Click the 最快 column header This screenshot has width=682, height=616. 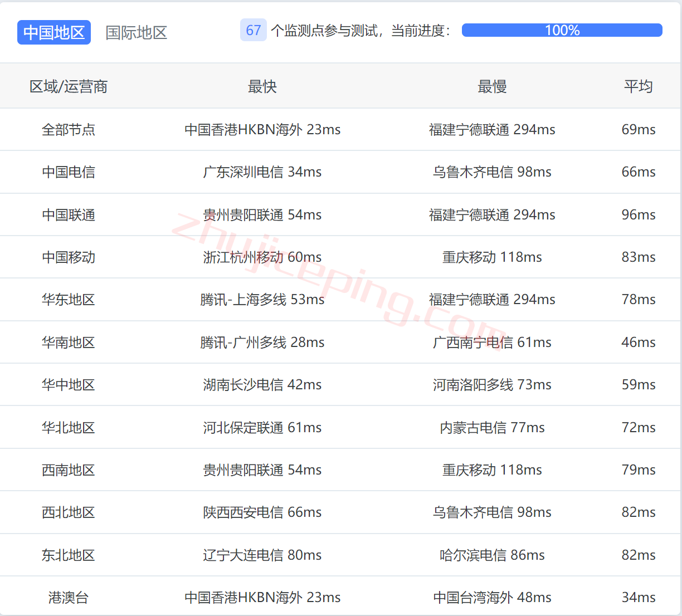coord(262,86)
